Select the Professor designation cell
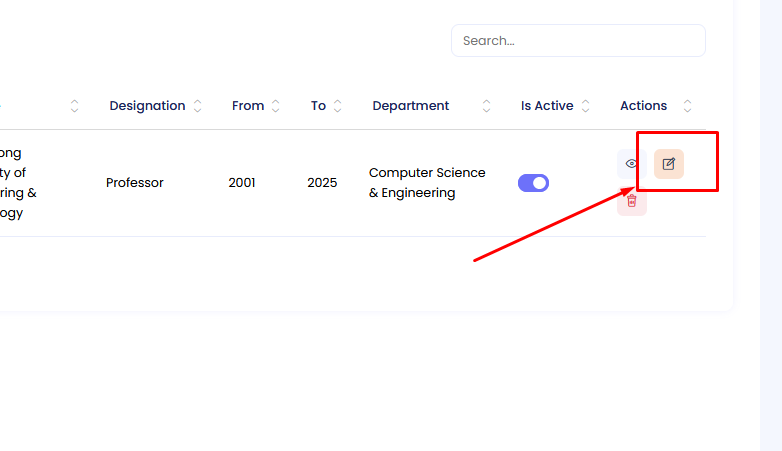 tap(135, 183)
